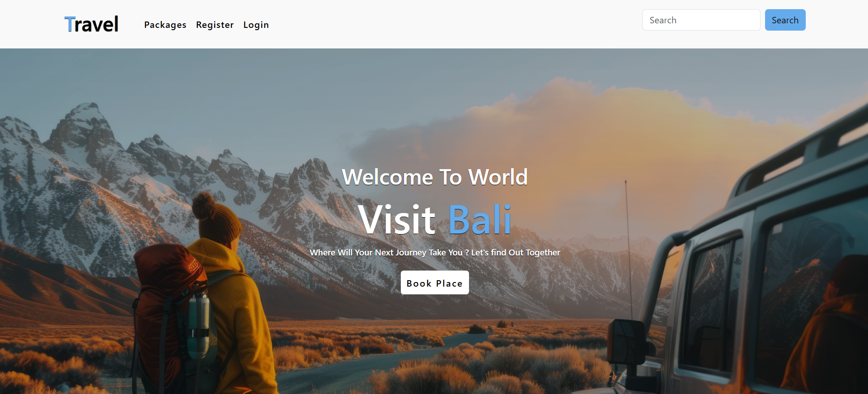
Task: Focus the Search input field
Action: [x=701, y=20]
